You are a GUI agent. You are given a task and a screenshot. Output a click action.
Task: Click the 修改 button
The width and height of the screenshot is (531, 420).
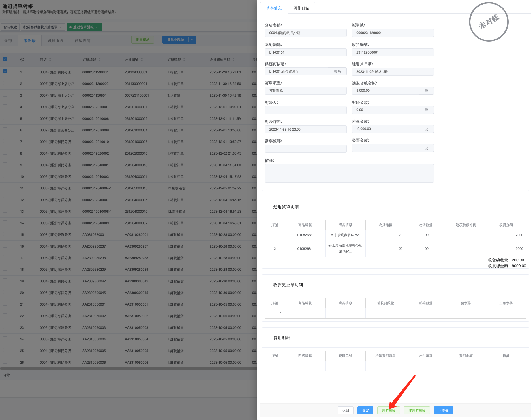(365, 410)
